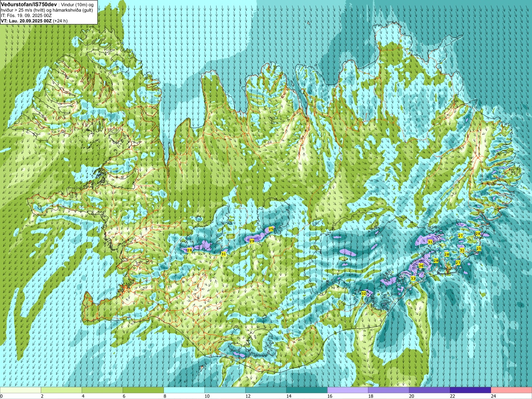Click the legend scale number 22

coord(453,396)
